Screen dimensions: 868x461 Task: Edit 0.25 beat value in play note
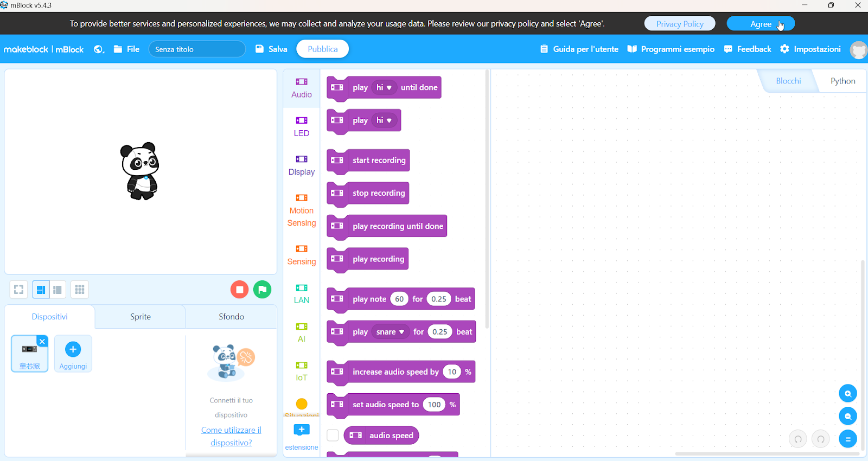tap(439, 299)
